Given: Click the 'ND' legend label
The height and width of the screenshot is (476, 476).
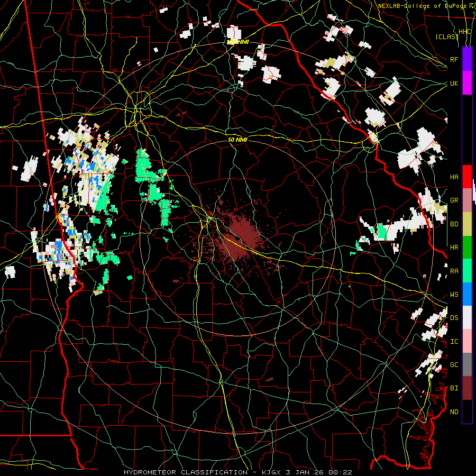Looking at the screenshot, I should pyautogui.click(x=454, y=412).
